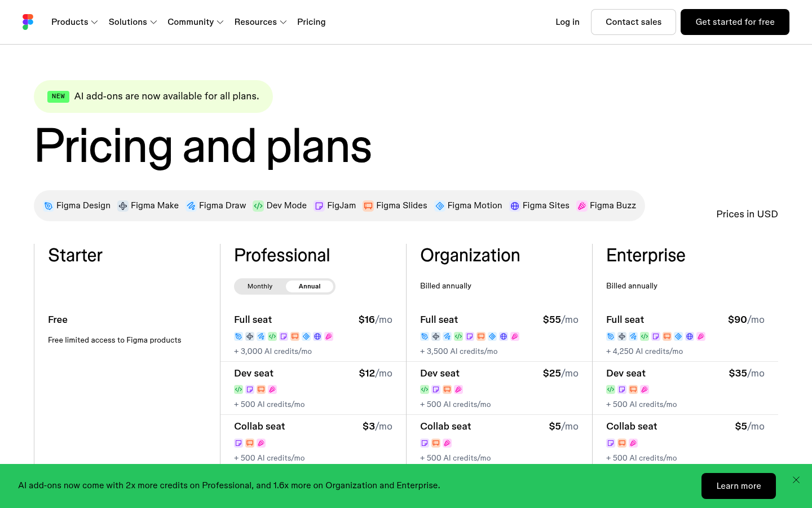This screenshot has width=812, height=508.
Task: Click the FigJam icon in the product bar
Action: point(319,206)
